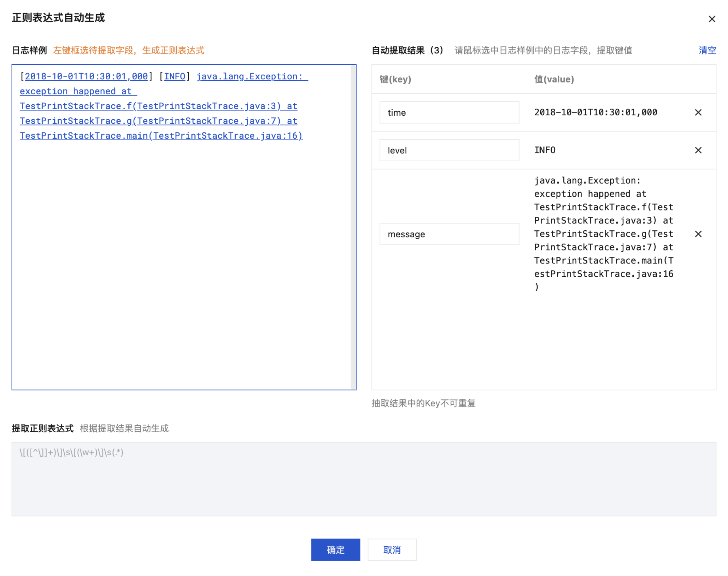Click the highlighted INFO text in log

coord(174,77)
